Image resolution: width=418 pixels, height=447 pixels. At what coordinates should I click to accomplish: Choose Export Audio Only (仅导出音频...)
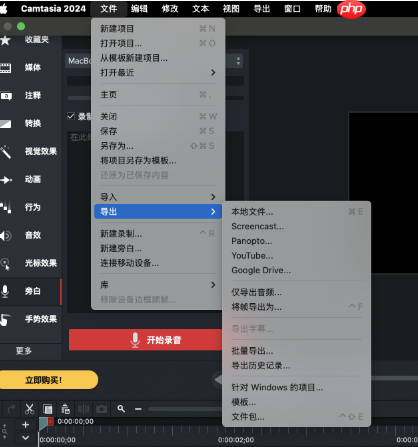pos(297,292)
